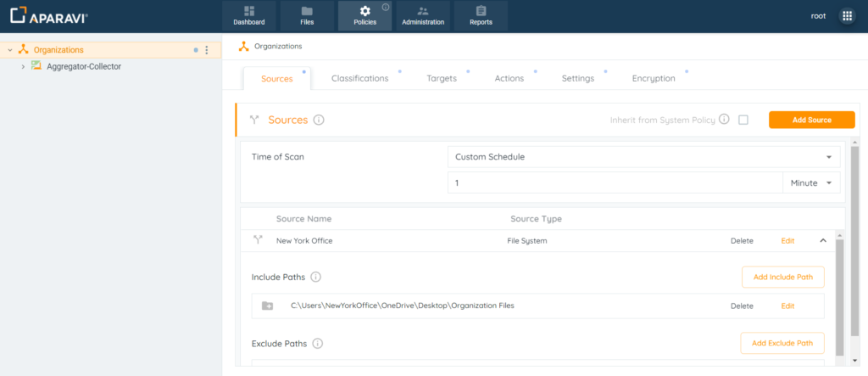Open the Dashboard section
Viewport: 868px width, 376px height.
pyautogui.click(x=248, y=16)
